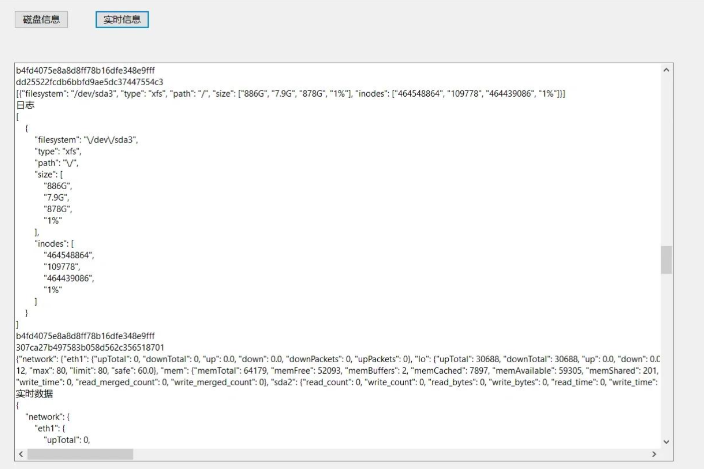Click the "464439086" value line
This screenshot has width=704, height=469.
pos(69,278)
